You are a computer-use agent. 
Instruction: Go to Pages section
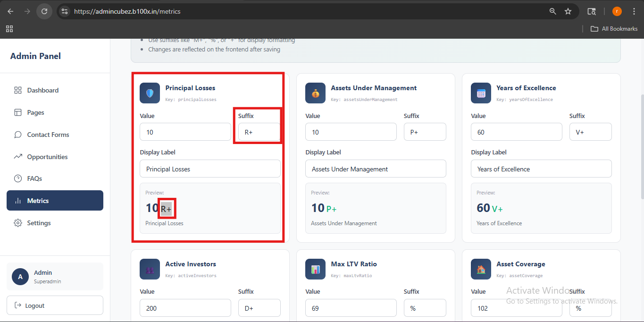[x=55, y=112]
